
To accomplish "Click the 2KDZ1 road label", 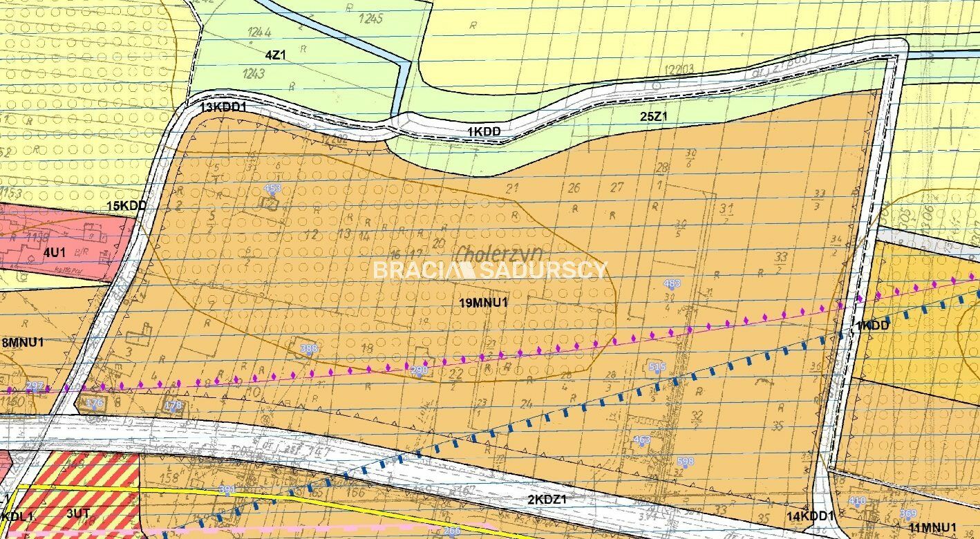I will [547, 500].
